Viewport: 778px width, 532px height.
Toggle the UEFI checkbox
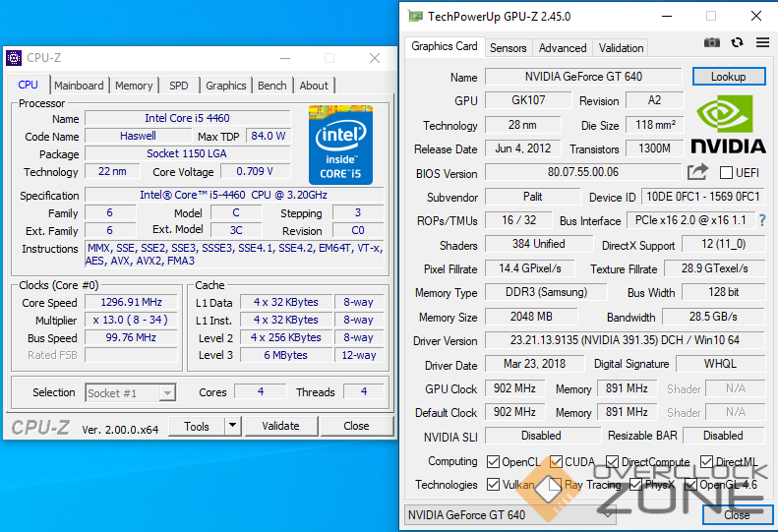tap(726, 173)
